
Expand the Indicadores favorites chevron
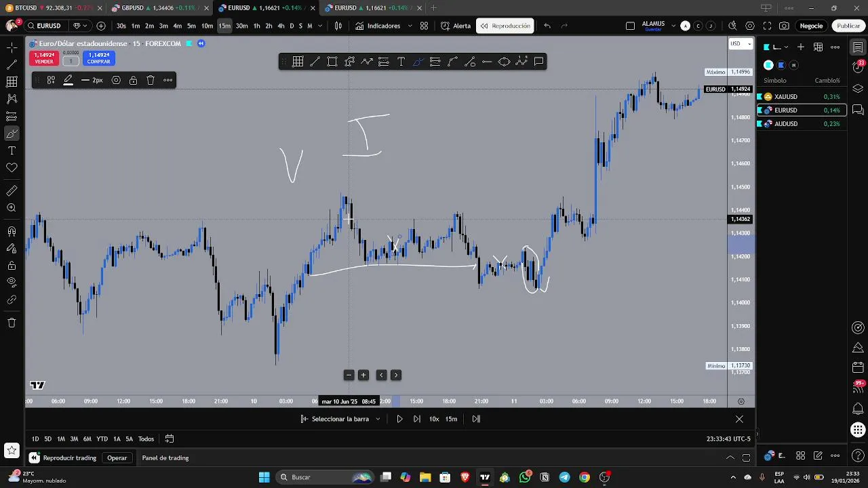coord(410,26)
